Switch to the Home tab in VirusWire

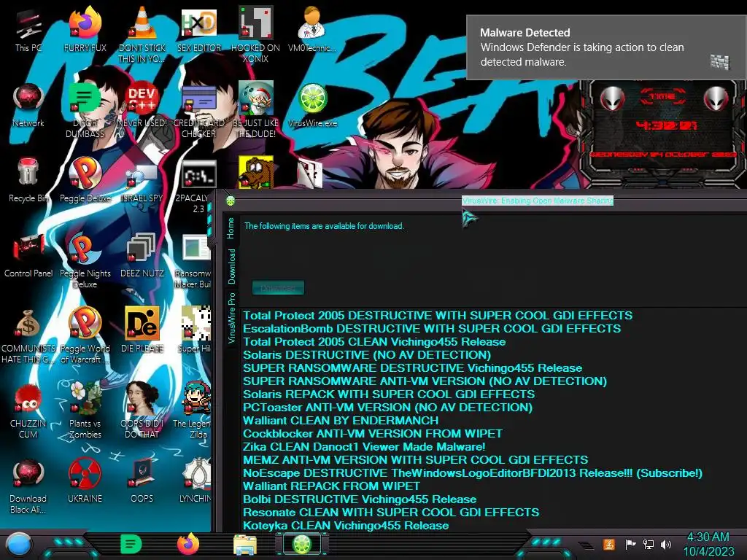pos(231,228)
